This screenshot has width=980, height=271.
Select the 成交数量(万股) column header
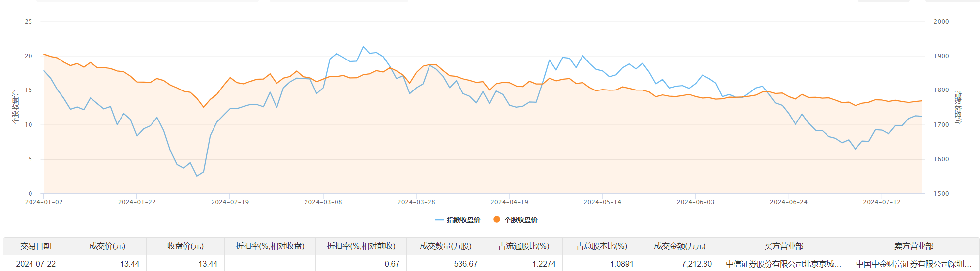click(446, 246)
